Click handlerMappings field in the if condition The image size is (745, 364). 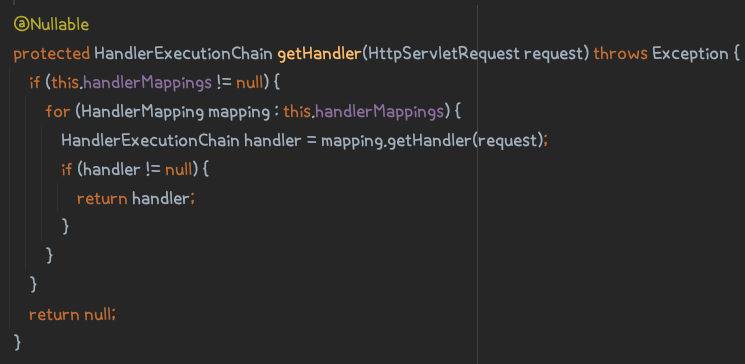(147, 83)
